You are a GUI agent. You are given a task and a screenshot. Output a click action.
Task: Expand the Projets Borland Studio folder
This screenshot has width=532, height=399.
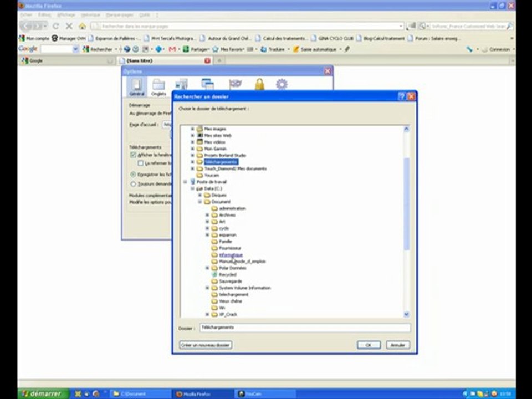coord(192,155)
